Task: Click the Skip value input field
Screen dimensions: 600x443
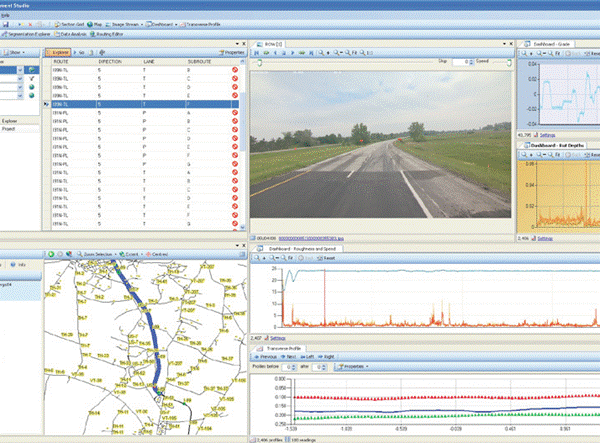Action: click(461, 61)
